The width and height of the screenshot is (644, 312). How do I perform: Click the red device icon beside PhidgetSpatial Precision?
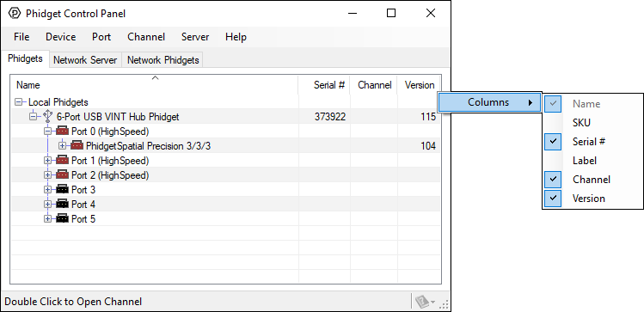(x=77, y=146)
